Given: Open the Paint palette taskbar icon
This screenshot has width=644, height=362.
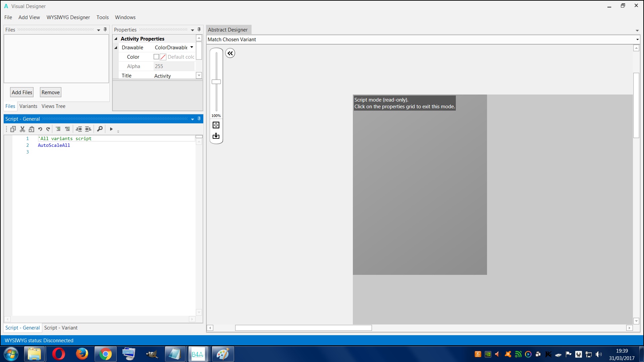Looking at the screenshot, I should click(223, 354).
